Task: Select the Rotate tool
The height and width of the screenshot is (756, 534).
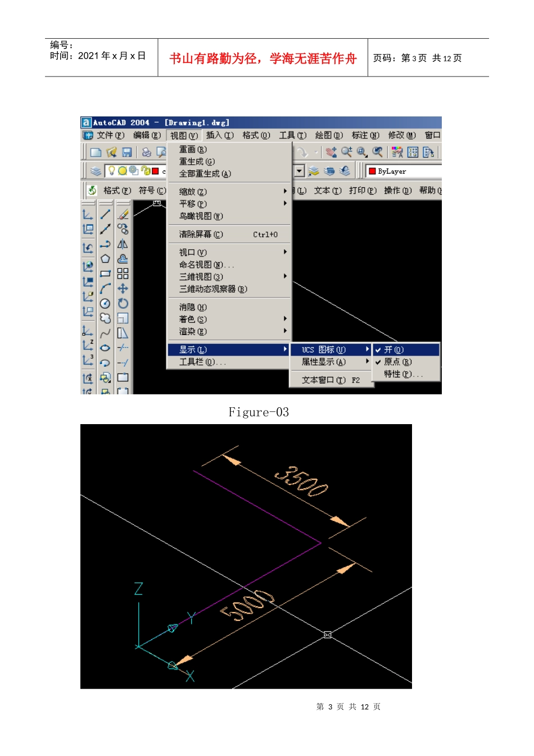Action: point(123,303)
